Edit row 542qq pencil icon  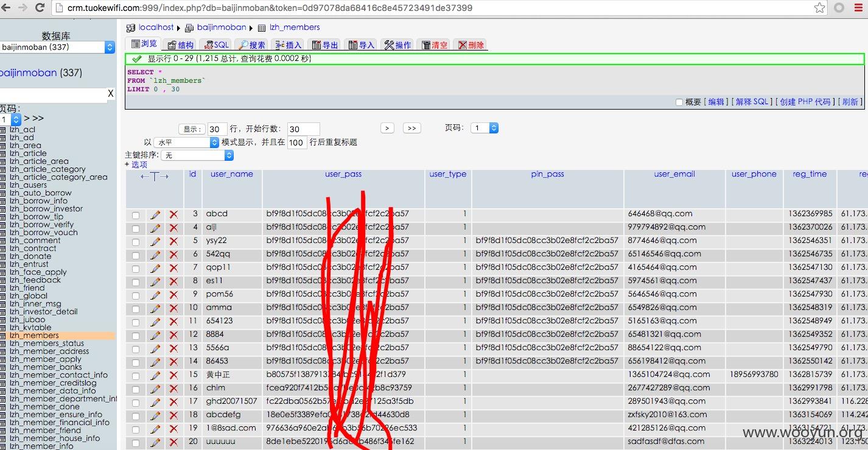155,255
